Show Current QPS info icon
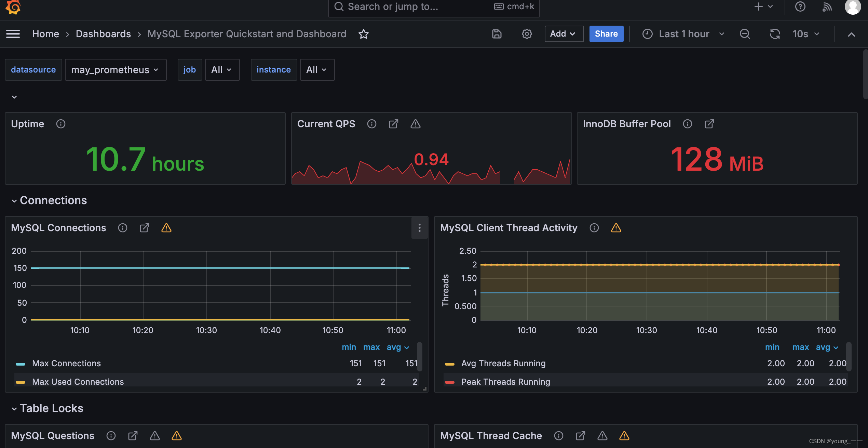 tap(372, 124)
